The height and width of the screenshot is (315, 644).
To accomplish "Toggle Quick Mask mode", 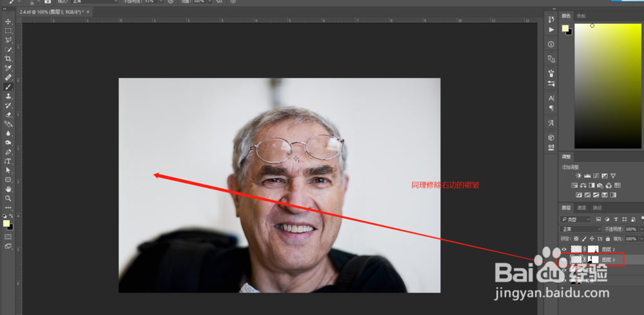I will click(x=8, y=237).
